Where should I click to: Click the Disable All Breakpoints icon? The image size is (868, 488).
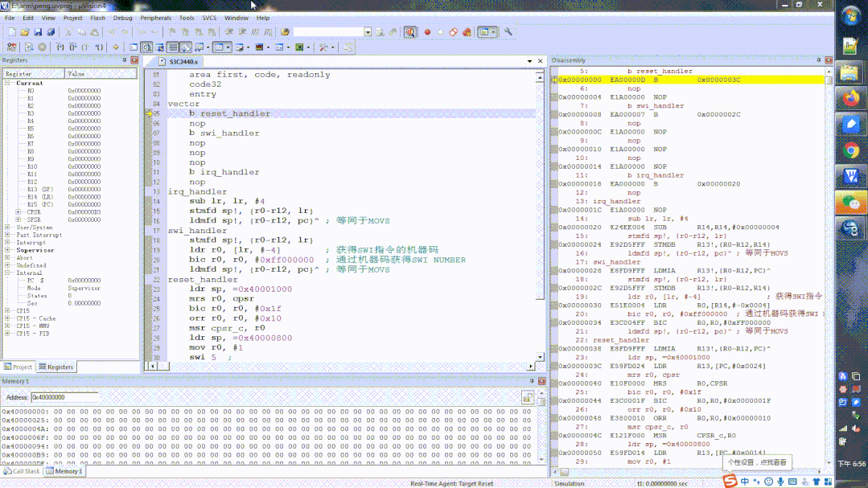coord(454,32)
